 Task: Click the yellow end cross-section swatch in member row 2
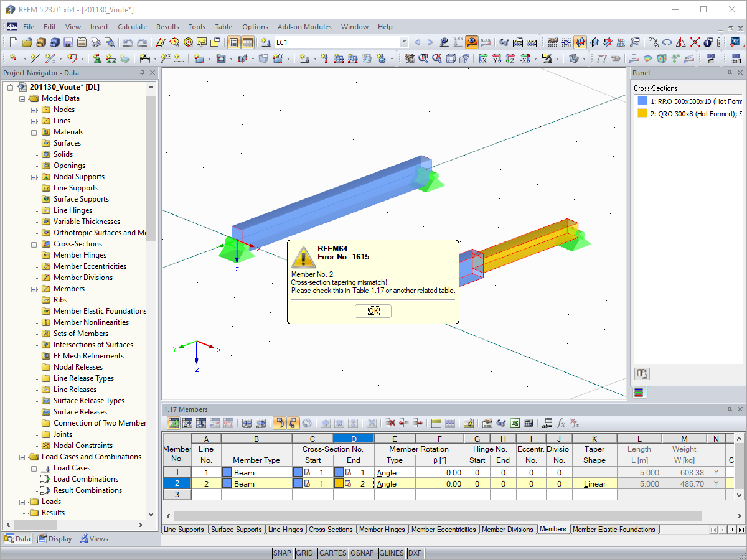point(339,484)
